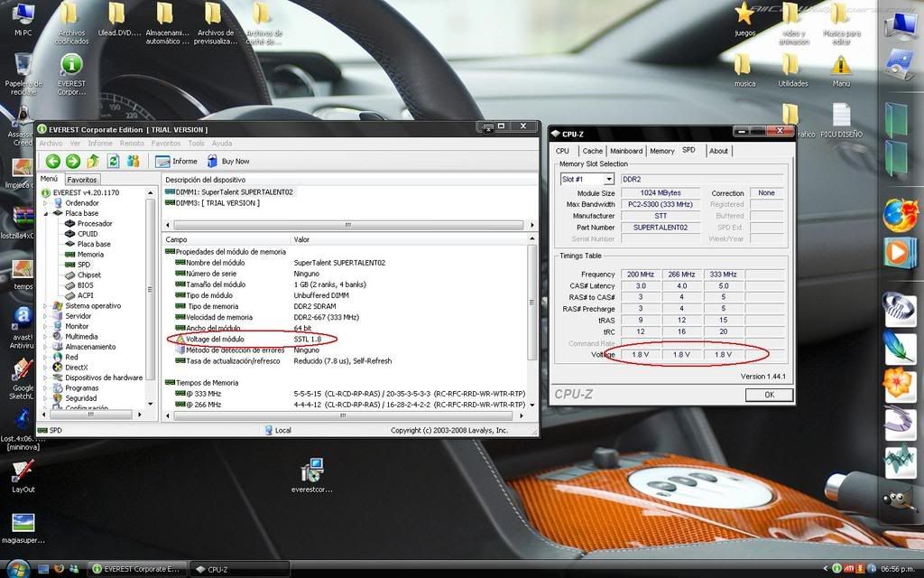Click the CPU-Z taskbar button

coord(240,569)
